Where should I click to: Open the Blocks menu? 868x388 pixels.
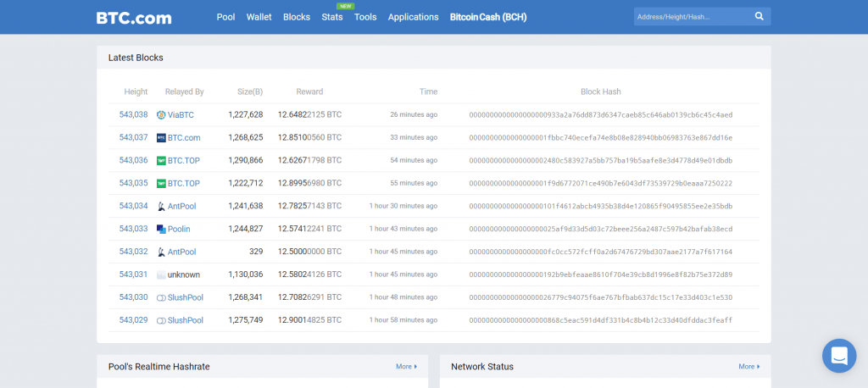297,17
